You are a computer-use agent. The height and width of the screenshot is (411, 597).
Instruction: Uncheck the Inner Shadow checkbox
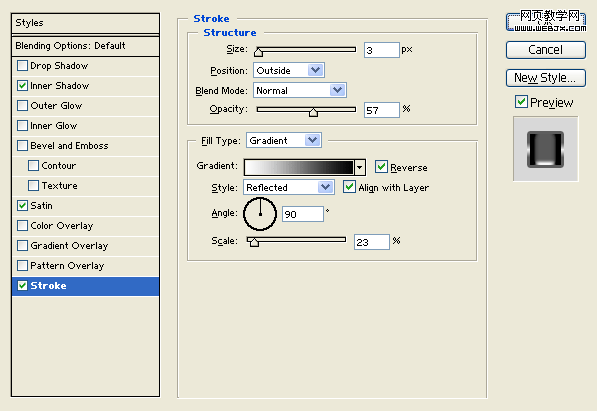point(22,85)
